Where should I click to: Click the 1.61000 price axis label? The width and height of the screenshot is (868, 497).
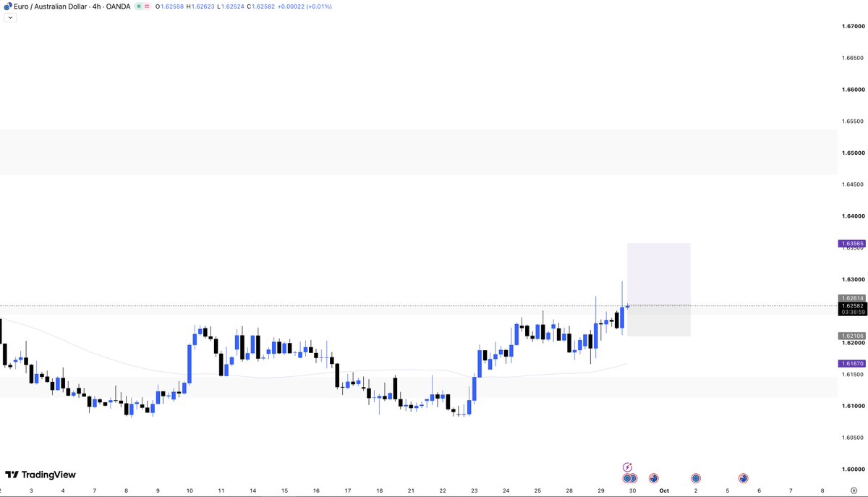[853, 406]
